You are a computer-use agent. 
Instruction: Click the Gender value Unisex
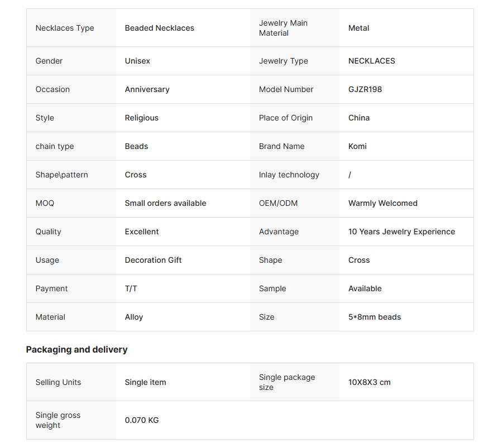(137, 61)
